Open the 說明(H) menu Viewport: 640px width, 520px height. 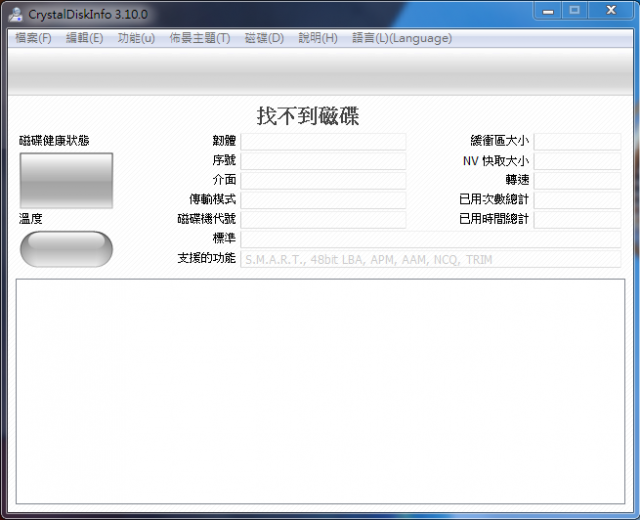tap(318, 38)
